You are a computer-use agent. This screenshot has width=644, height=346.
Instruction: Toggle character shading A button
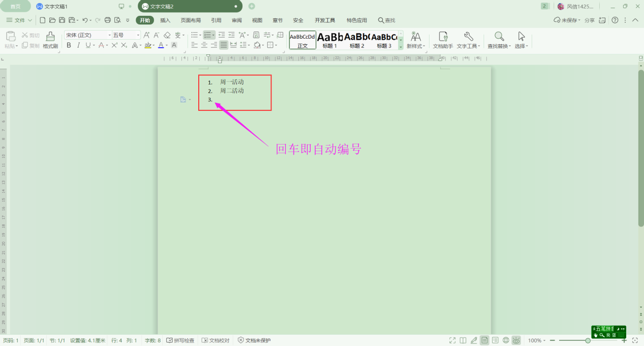[x=174, y=46]
